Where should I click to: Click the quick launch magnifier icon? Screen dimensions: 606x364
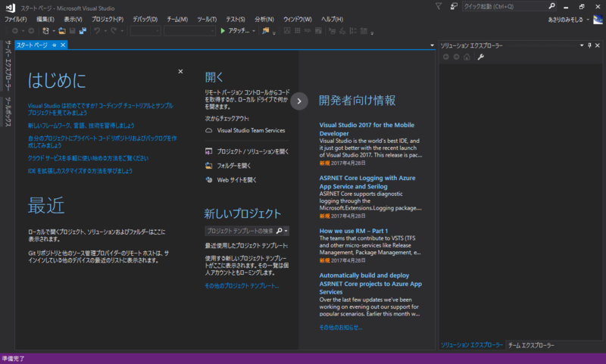point(552,6)
